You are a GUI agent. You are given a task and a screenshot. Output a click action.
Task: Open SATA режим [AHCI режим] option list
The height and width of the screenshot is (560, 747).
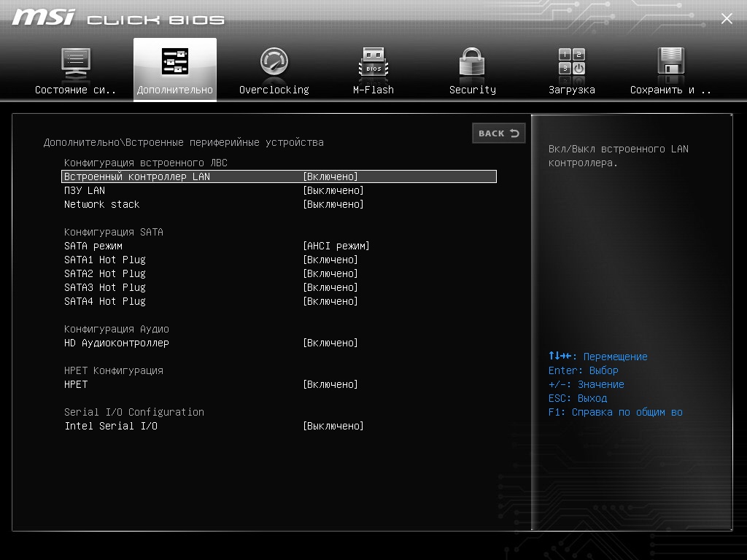pos(336,246)
